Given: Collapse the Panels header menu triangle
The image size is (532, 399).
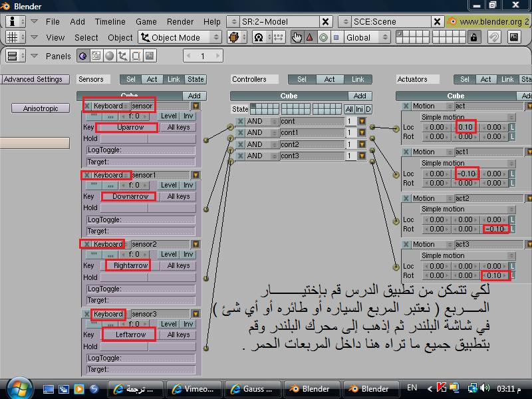Looking at the screenshot, I should (x=35, y=56).
